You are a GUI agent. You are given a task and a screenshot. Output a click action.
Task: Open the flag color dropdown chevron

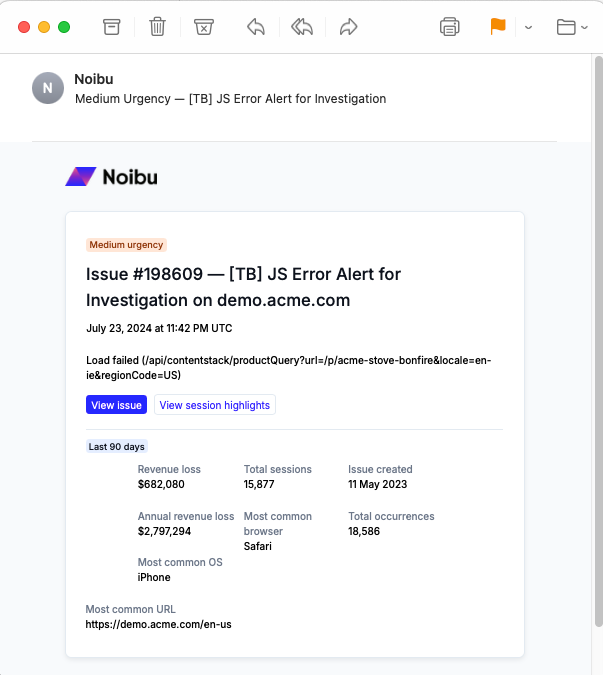click(x=529, y=27)
